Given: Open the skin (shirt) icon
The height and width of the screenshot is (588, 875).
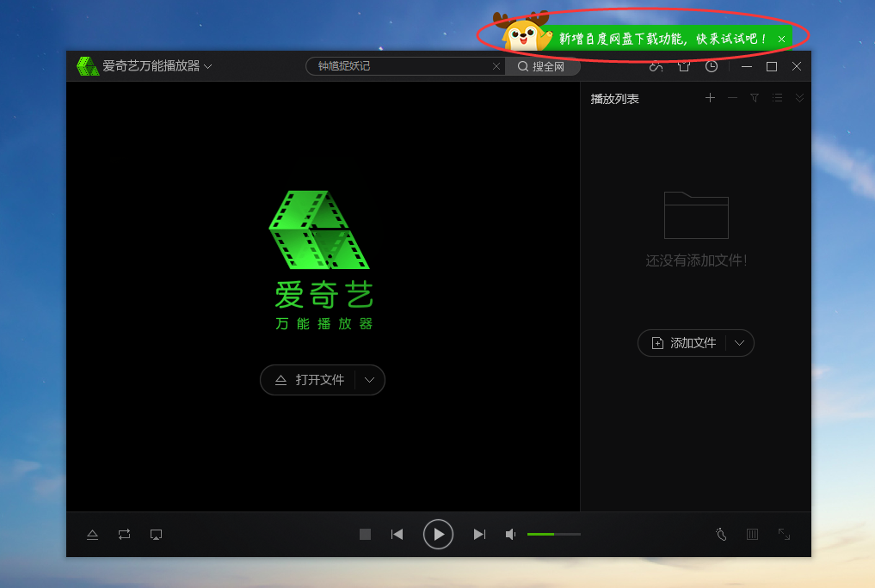Looking at the screenshot, I should (684, 66).
